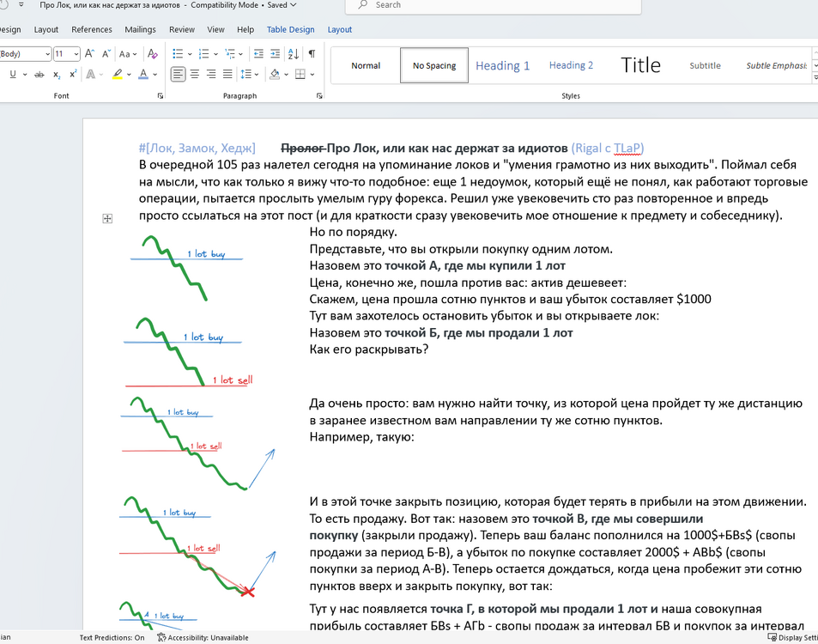Apply subscript formatting

tap(57, 75)
